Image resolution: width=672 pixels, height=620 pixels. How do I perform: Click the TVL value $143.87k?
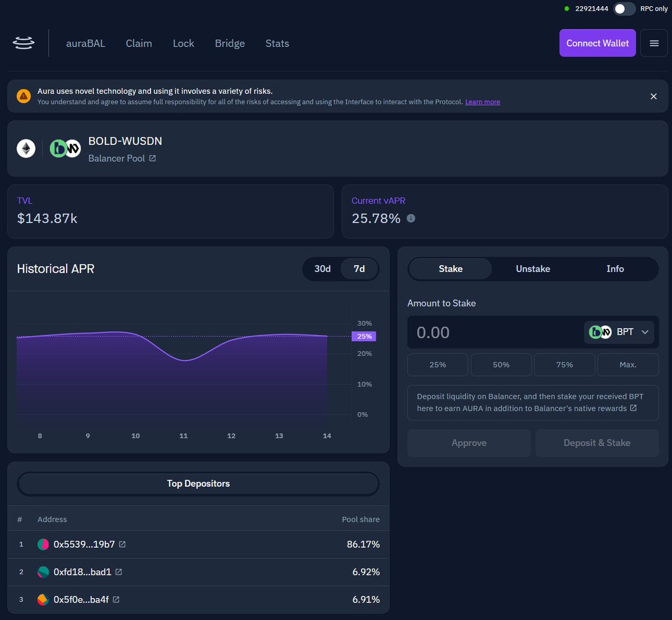[47, 218]
